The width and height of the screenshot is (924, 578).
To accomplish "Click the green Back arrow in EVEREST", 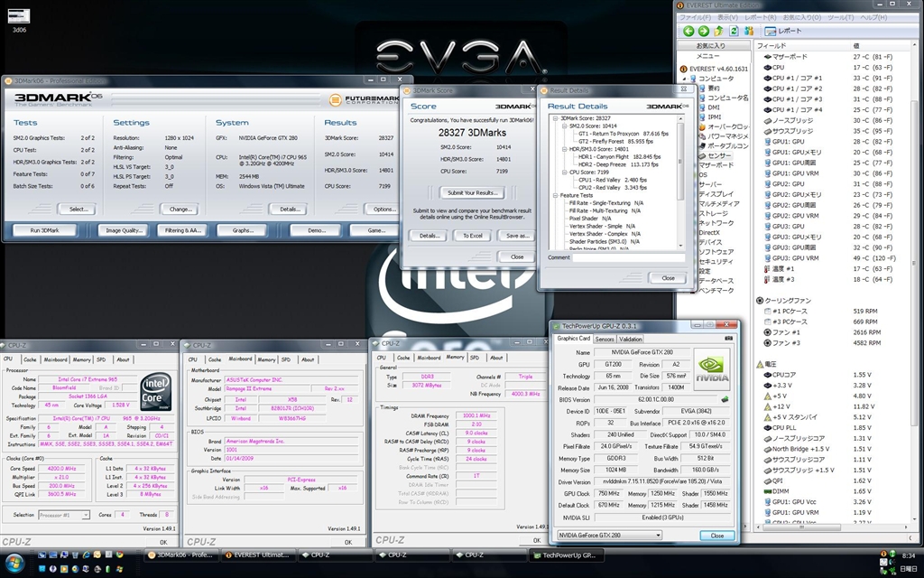I will [x=689, y=31].
